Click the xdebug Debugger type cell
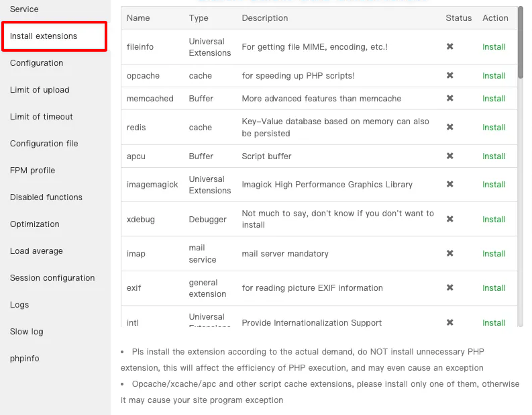Image resolution: width=532 pixels, height=415 pixels. (x=207, y=220)
